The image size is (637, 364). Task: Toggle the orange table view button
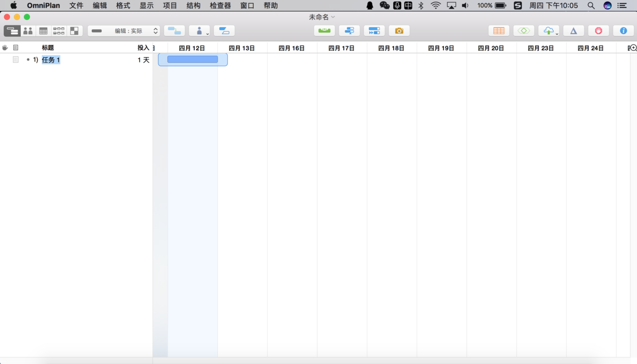point(498,31)
